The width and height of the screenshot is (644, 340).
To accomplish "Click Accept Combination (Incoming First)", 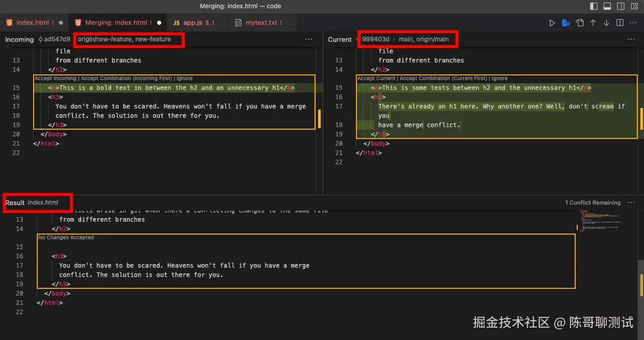I will (x=126, y=79).
